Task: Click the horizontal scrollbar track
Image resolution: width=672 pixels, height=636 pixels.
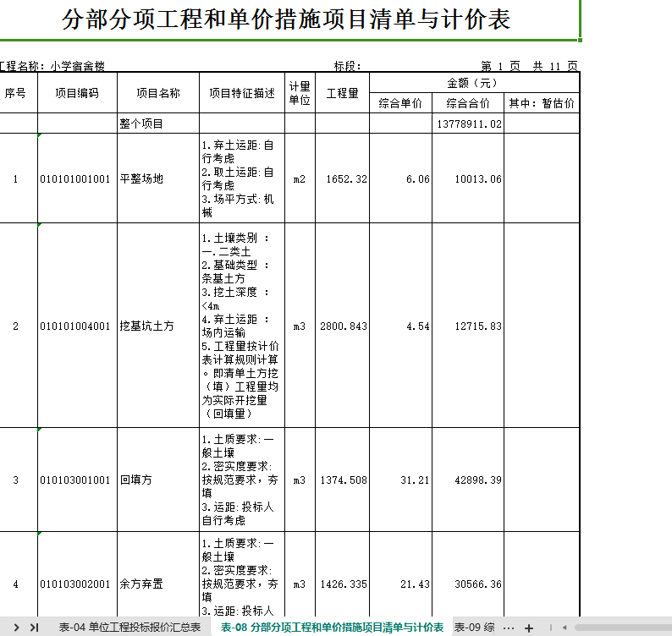Action: 624,628
